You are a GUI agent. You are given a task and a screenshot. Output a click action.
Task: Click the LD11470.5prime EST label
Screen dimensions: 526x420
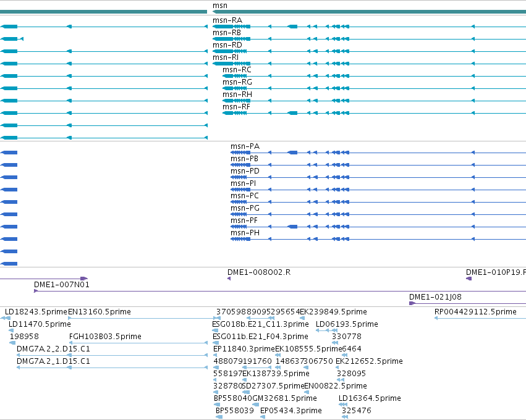pyautogui.click(x=40, y=324)
